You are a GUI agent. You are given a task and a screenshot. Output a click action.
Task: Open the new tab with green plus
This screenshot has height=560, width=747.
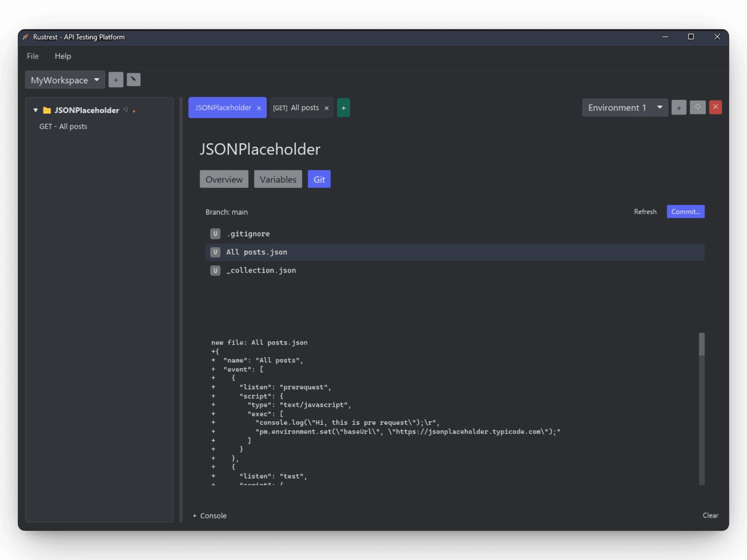coord(343,108)
